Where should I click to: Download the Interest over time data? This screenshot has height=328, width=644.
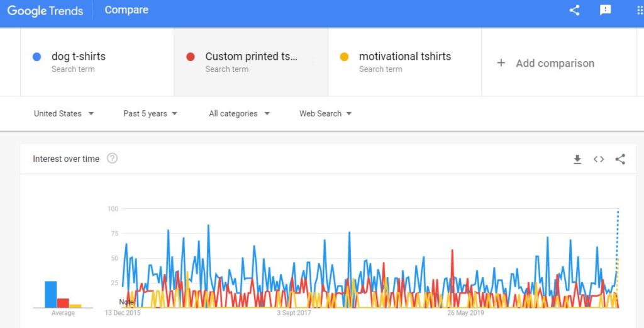pos(577,159)
